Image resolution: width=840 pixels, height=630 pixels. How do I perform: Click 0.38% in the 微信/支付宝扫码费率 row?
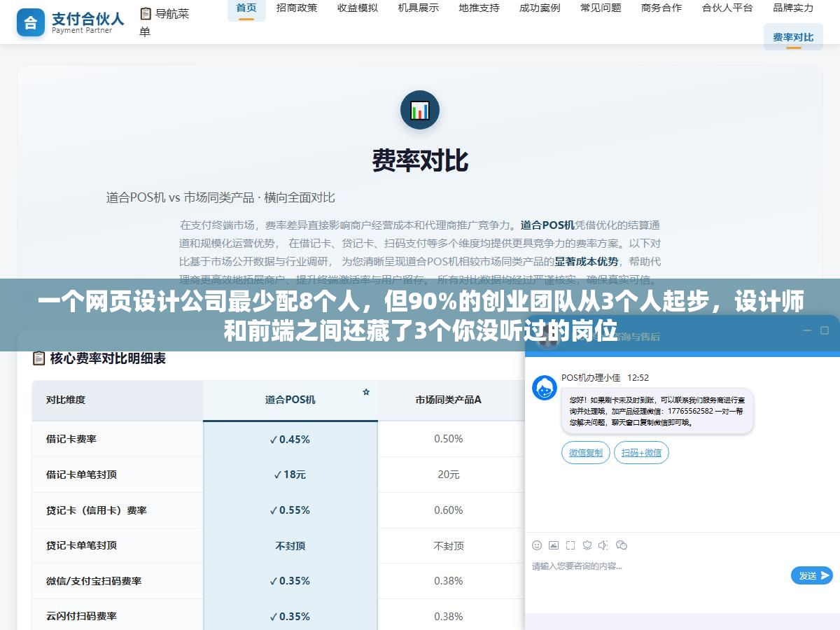point(449,581)
